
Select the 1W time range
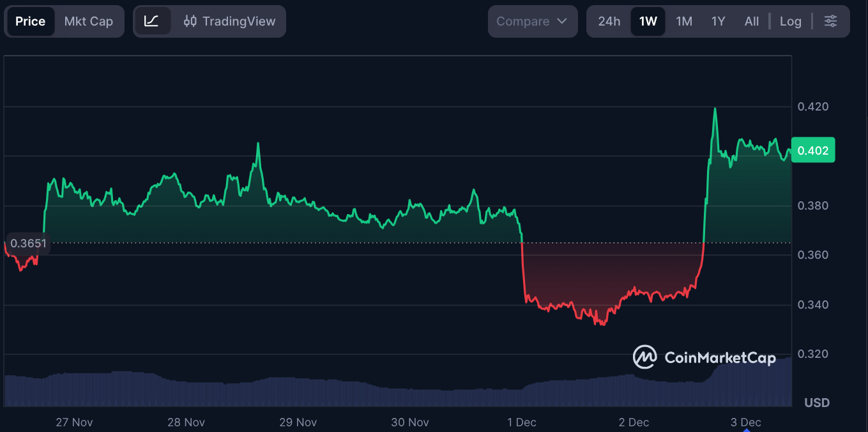(648, 21)
